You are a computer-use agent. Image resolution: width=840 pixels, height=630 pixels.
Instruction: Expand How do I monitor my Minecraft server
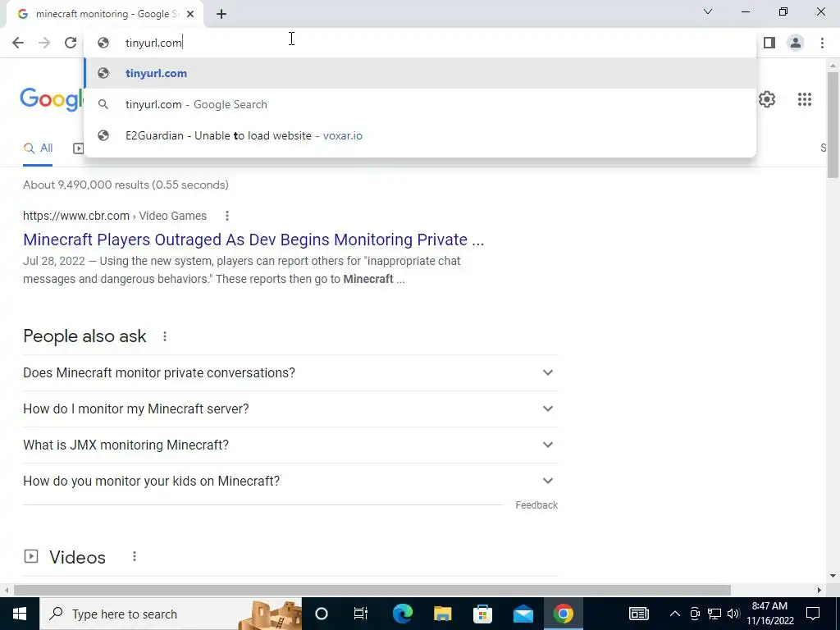click(290, 409)
